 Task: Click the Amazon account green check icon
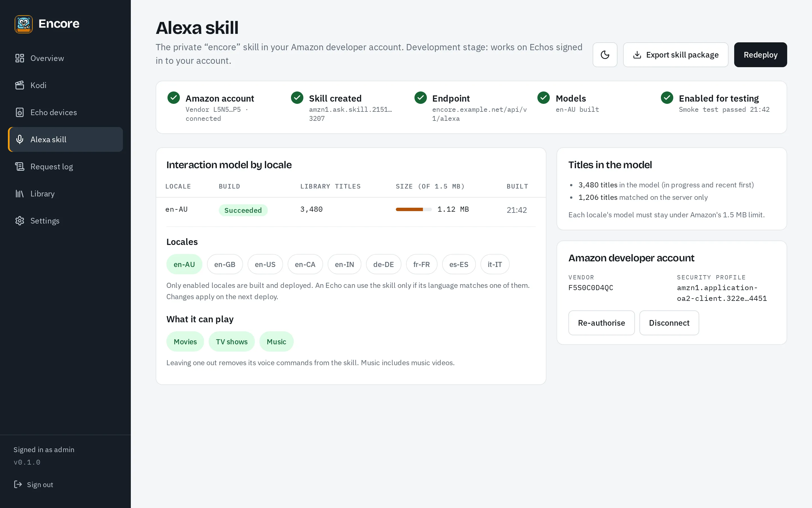point(173,98)
